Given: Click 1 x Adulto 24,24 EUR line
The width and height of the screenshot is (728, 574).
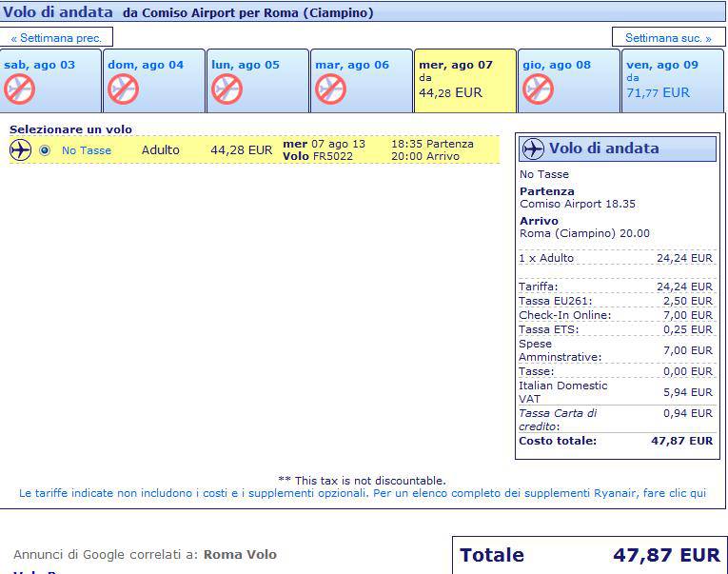Looking at the screenshot, I should pyautogui.click(x=616, y=258).
